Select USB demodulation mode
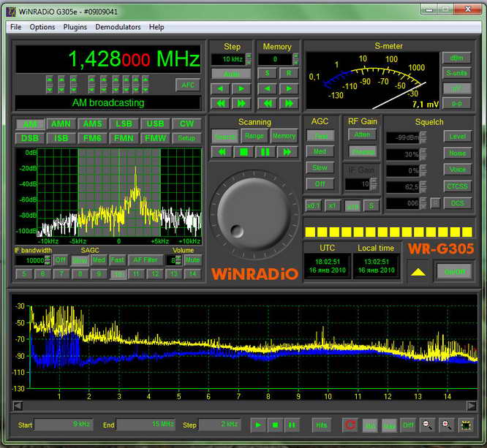The image size is (487, 448). point(155,124)
